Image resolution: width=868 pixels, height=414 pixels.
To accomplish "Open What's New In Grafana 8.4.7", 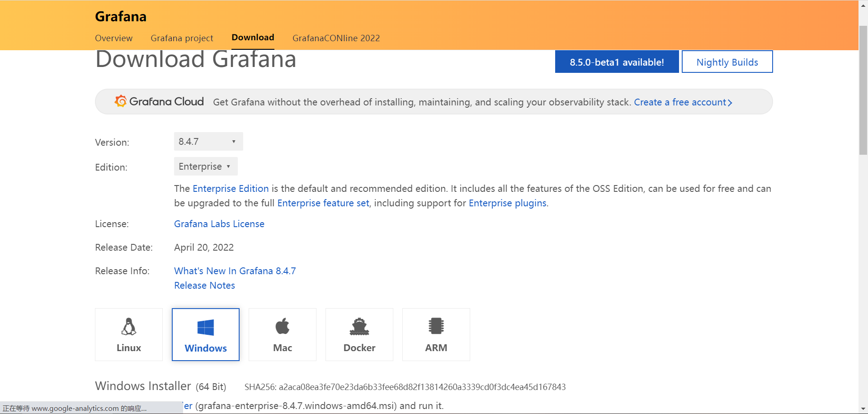I will point(235,271).
